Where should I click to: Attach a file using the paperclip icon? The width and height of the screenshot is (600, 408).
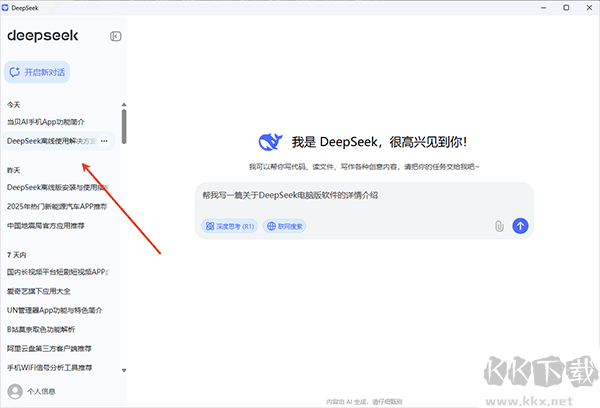coord(499,226)
